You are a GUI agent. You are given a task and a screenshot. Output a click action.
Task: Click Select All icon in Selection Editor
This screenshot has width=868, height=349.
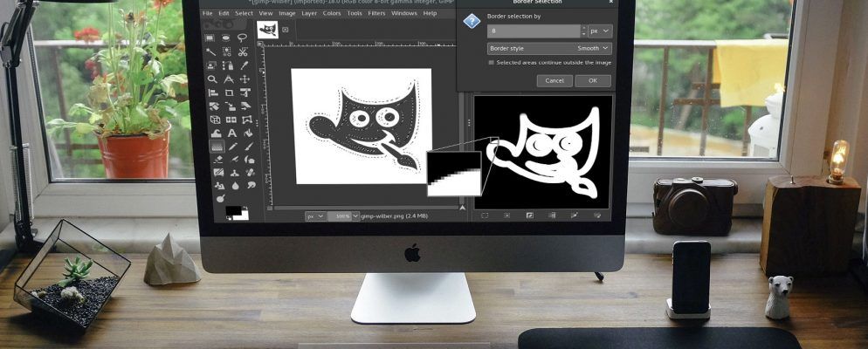485,216
